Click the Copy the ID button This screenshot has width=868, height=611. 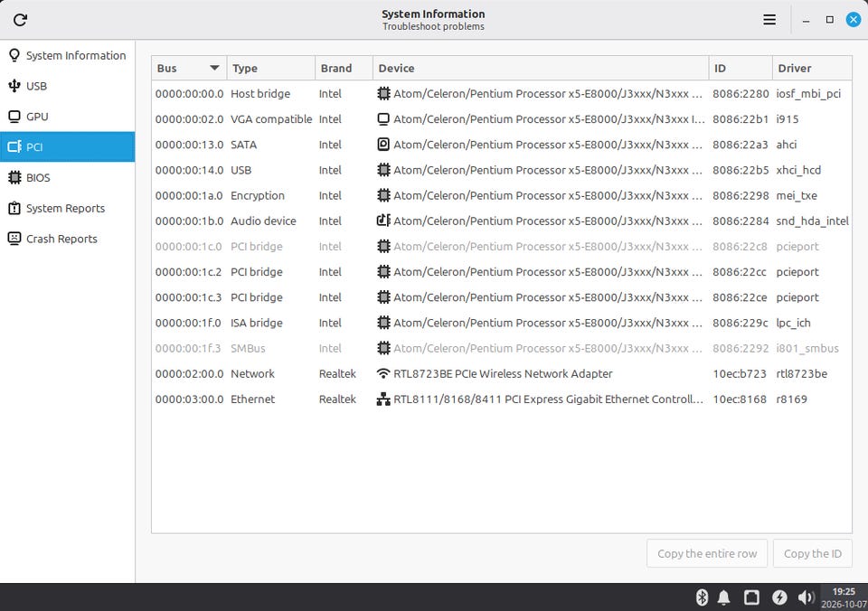click(813, 553)
